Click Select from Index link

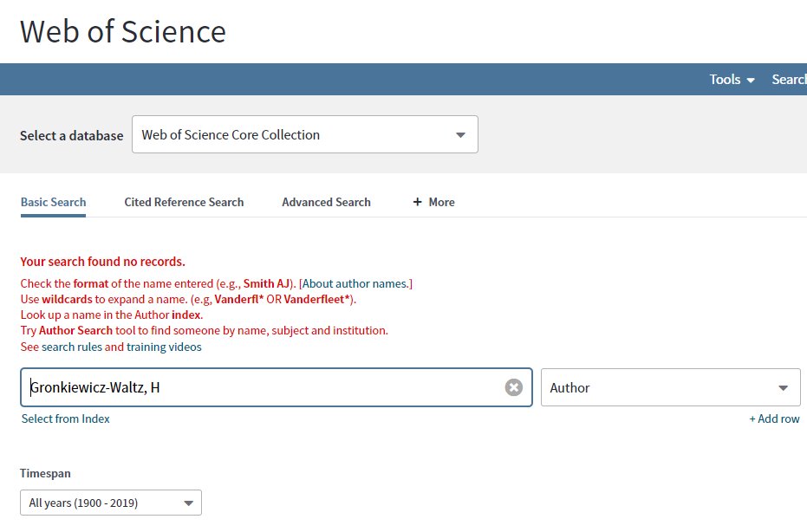pos(65,418)
